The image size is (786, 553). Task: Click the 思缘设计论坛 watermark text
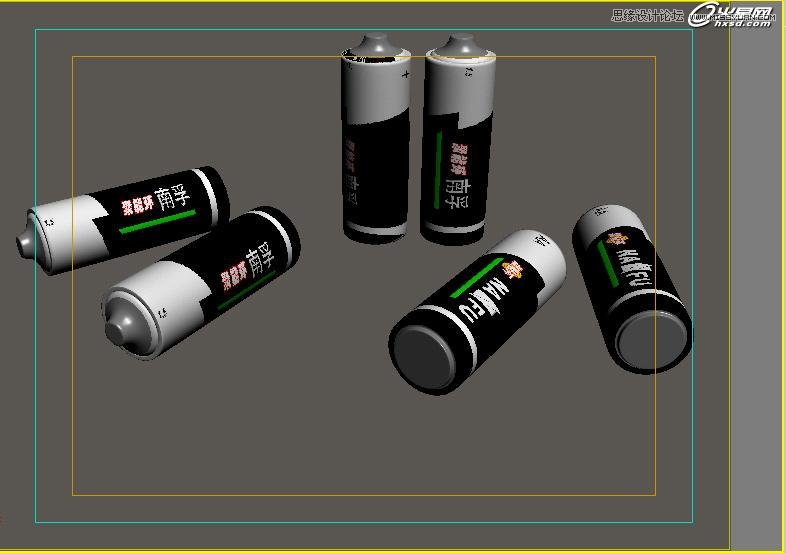pyautogui.click(x=647, y=15)
